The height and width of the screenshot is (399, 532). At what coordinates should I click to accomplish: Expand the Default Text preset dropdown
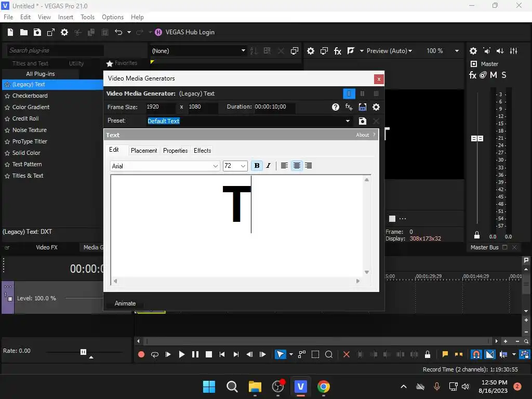click(348, 121)
